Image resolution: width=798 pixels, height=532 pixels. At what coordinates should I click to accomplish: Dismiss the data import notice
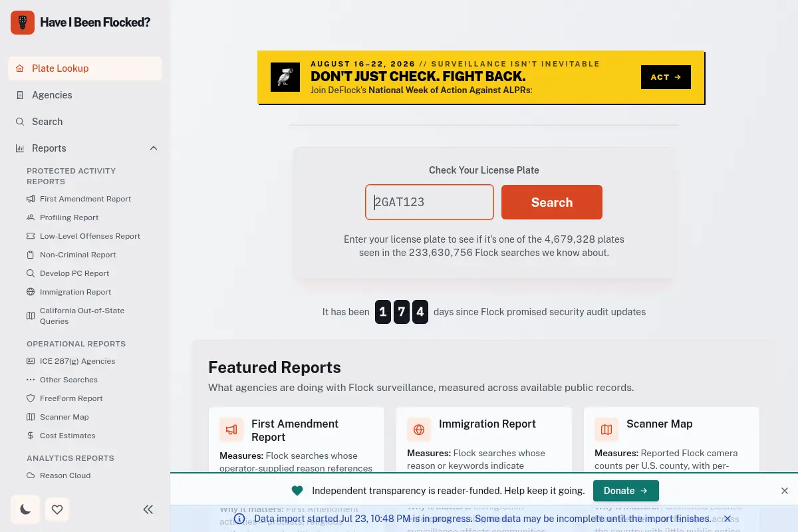[728, 519]
